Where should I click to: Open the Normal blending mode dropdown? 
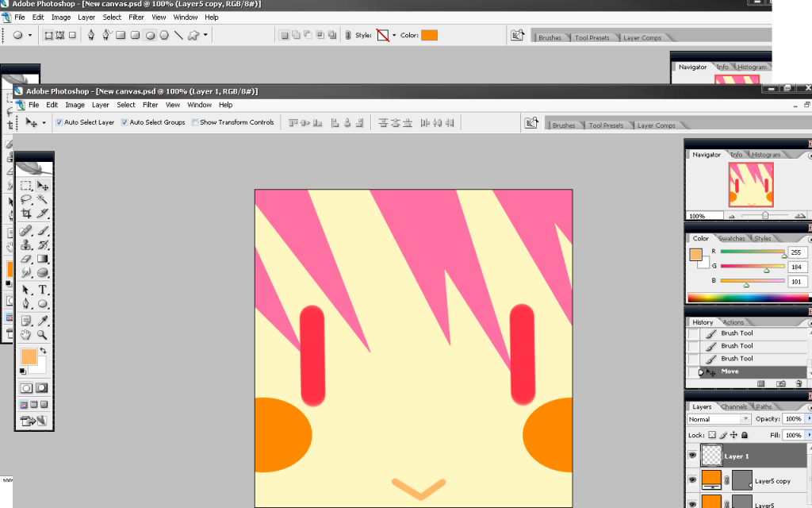[718, 419]
